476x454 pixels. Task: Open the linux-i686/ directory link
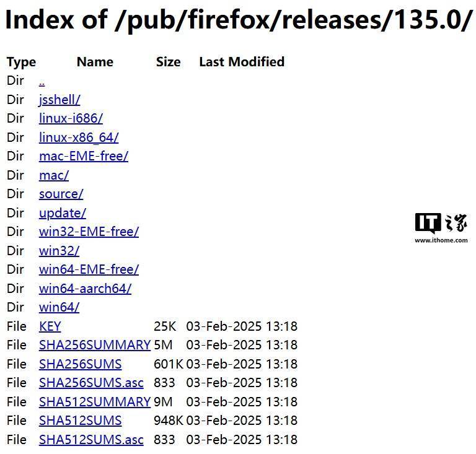coord(71,118)
